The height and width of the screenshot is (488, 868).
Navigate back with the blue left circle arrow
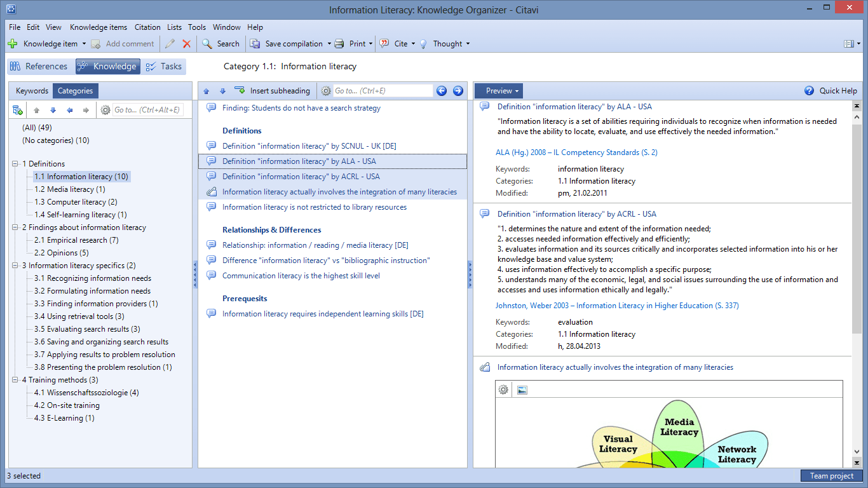click(442, 91)
